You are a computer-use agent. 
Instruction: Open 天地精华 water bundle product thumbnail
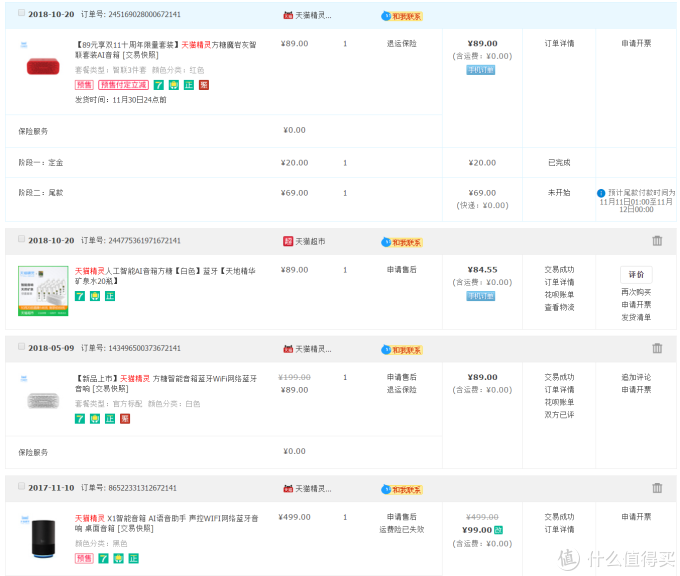[x=43, y=291]
